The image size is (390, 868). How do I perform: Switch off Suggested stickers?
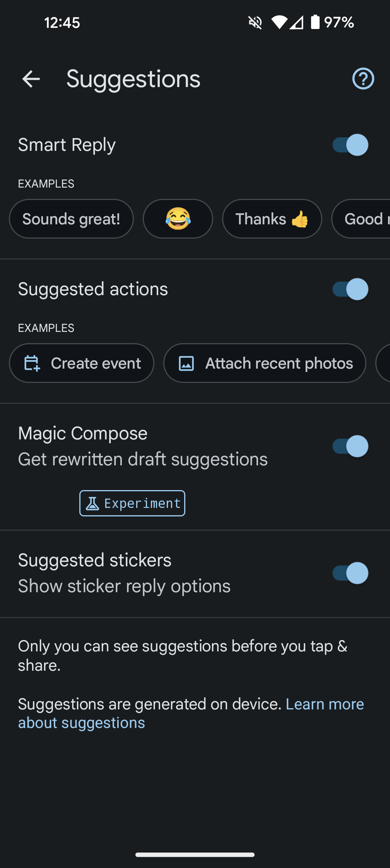[x=350, y=573]
